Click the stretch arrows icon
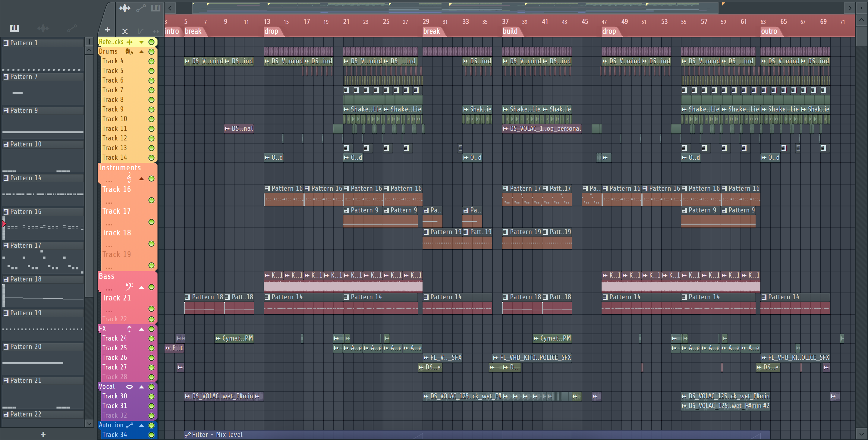The width and height of the screenshot is (868, 440). [156, 31]
